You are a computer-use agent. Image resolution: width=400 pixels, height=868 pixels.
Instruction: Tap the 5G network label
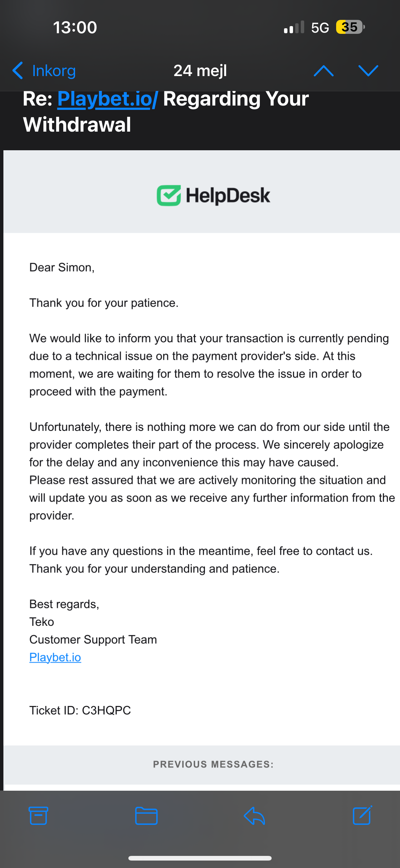320,28
